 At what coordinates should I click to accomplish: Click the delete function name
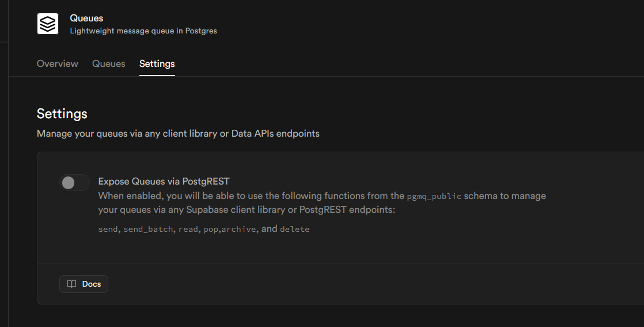[294, 230]
